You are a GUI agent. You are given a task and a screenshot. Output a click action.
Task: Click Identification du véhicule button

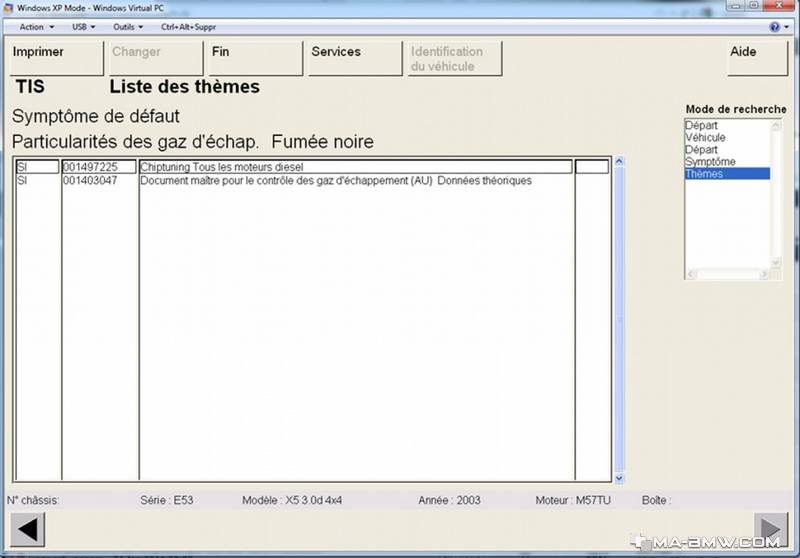[x=455, y=59]
